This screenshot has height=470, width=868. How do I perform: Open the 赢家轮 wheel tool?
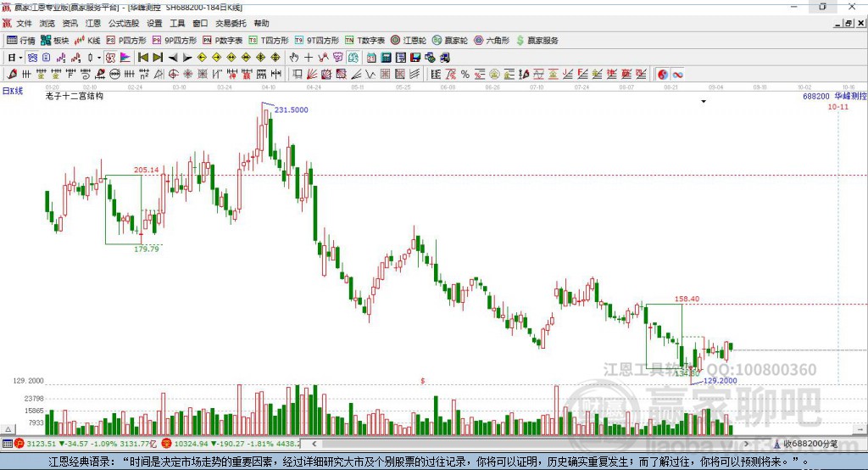(450, 41)
